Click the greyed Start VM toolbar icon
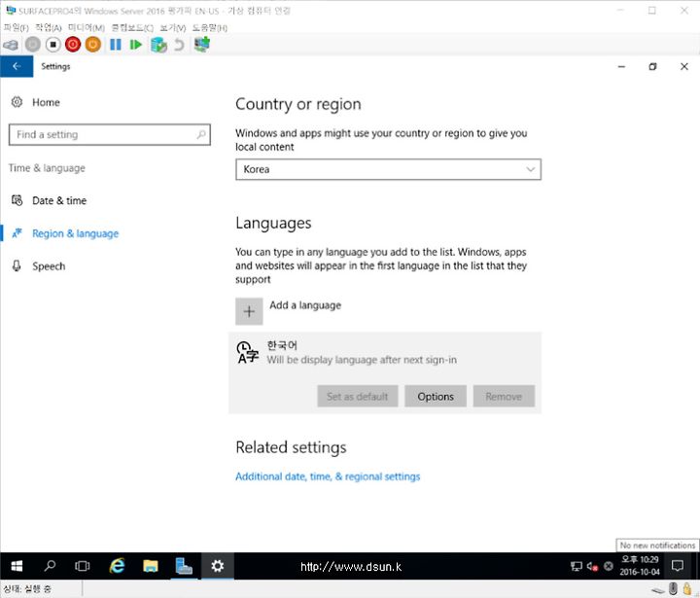 pos(33,45)
